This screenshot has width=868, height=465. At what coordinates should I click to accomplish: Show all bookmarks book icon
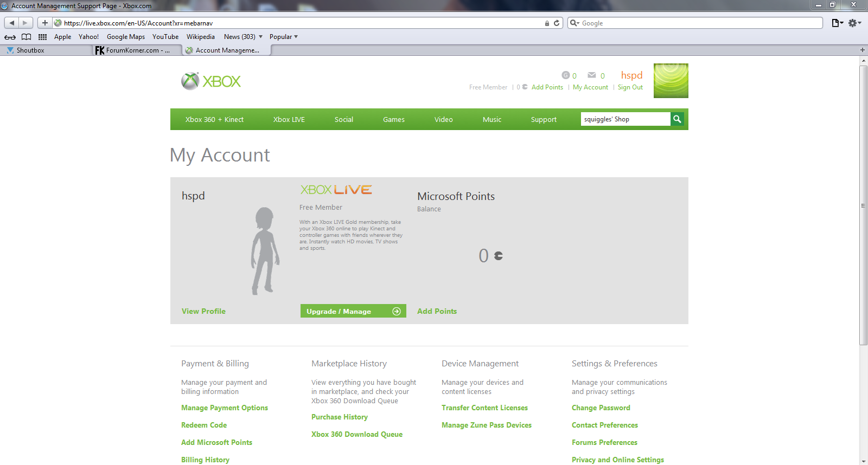click(26, 37)
